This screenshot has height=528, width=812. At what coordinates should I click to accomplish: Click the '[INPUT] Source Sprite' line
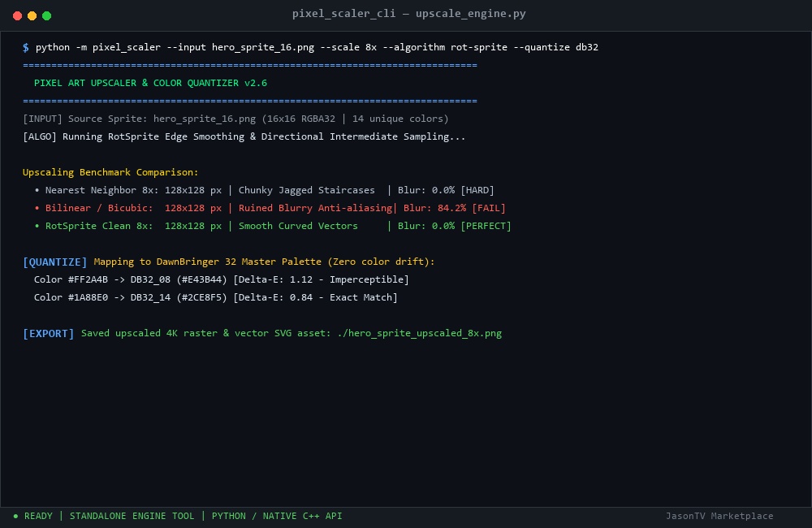[x=235, y=119]
